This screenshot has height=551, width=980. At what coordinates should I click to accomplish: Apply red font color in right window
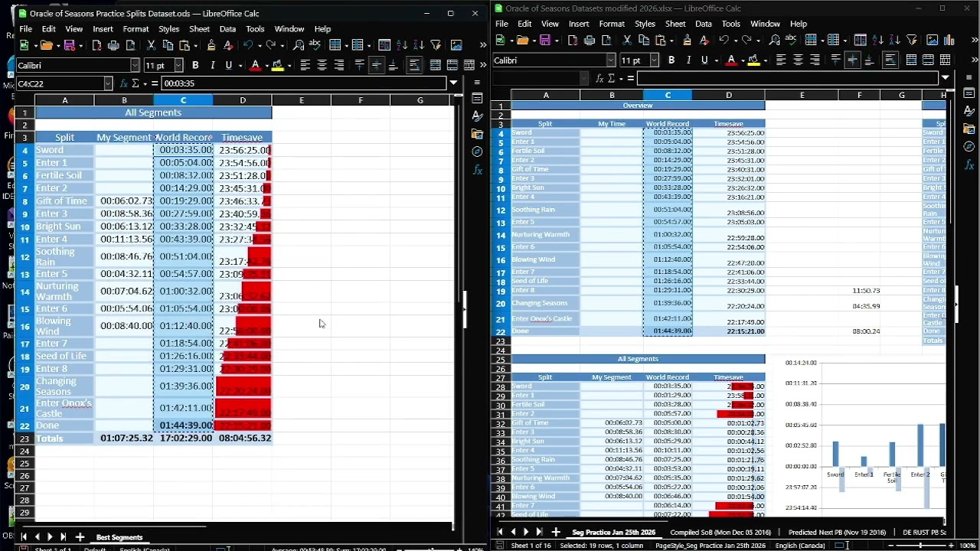pos(731,60)
